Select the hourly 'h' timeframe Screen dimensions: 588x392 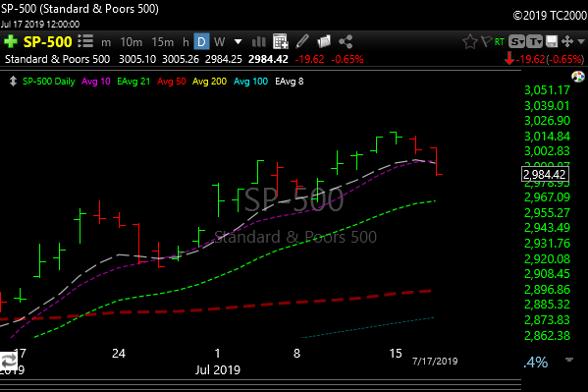click(x=186, y=42)
